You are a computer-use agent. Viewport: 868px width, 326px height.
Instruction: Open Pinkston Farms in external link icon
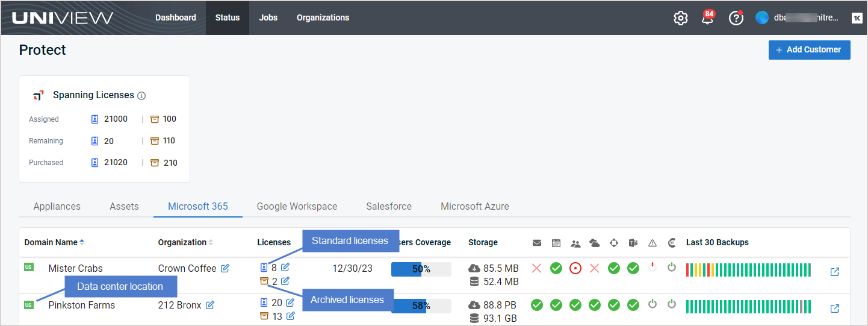[x=835, y=309]
